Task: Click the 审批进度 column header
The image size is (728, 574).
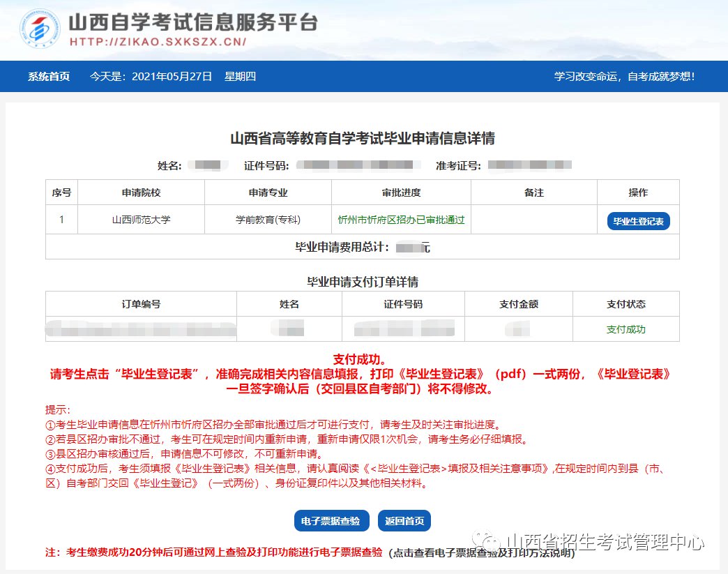Action: click(401, 192)
